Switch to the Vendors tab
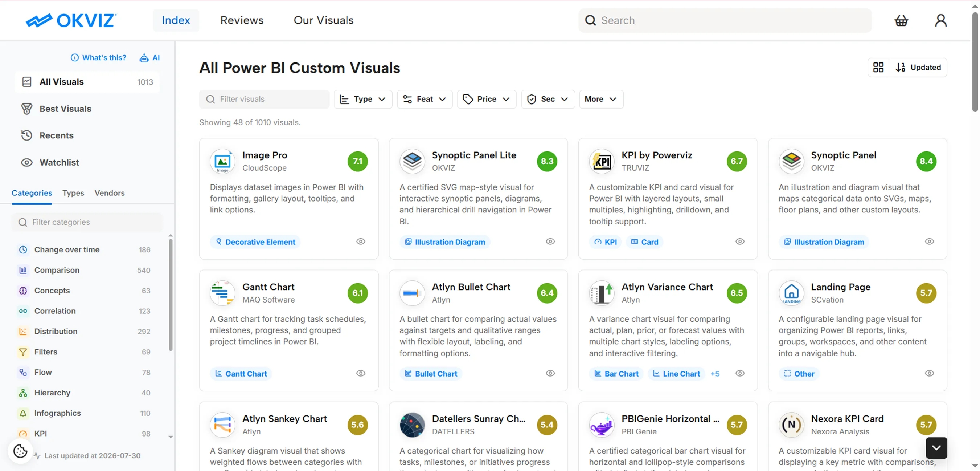The image size is (980, 471). (110, 193)
